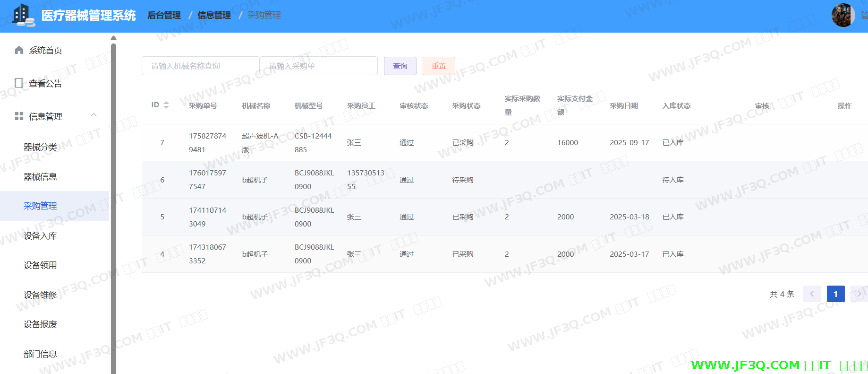Go to previous page arrow
Viewport: 868px width, 374px height.
(812, 294)
